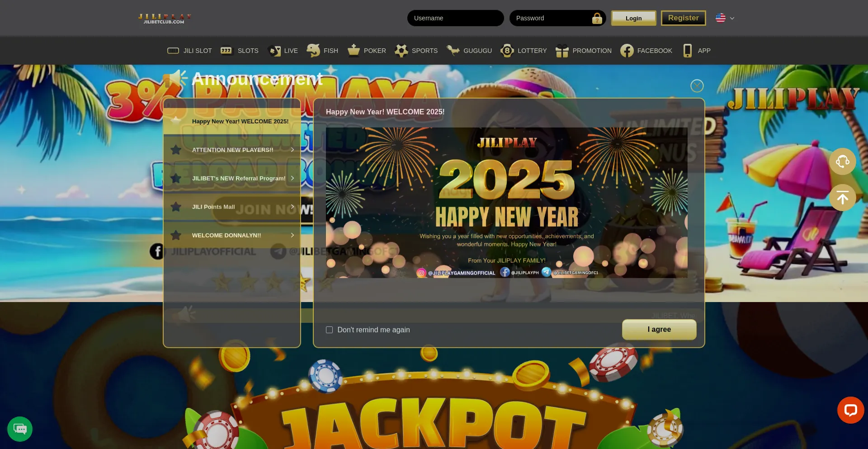The image size is (868, 449).
Task: Expand WELCOME DONNALYN chevron arrow
Action: pos(292,235)
